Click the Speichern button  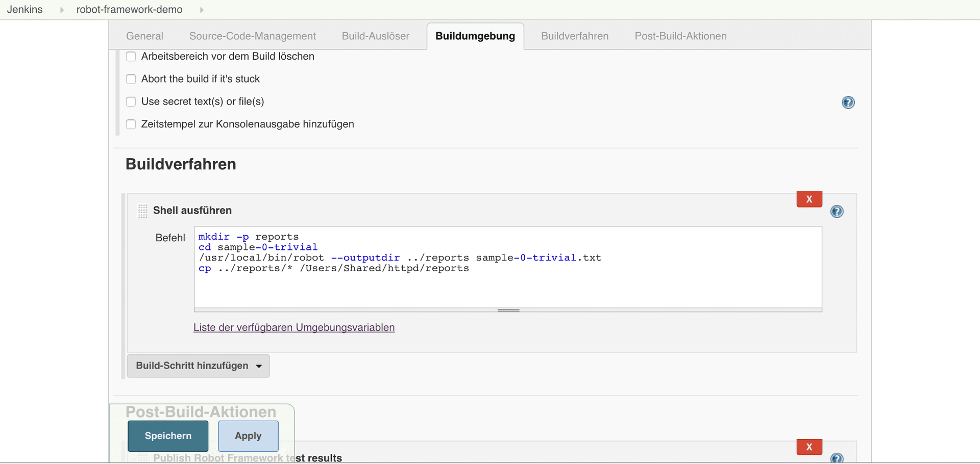pyautogui.click(x=168, y=436)
